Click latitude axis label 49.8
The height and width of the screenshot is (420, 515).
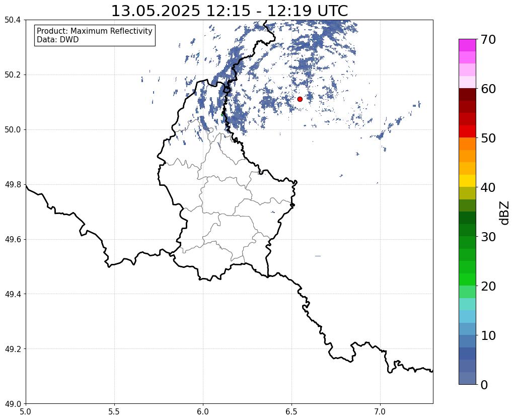(13, 185)
